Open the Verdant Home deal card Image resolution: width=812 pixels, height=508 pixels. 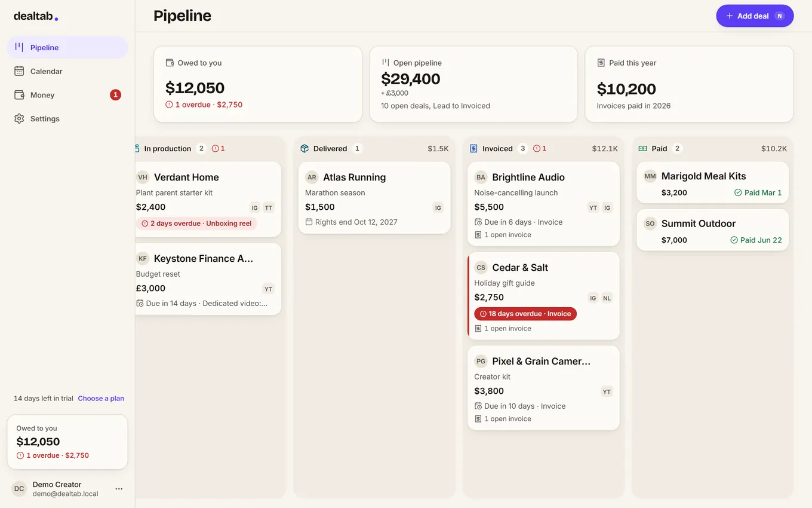(208, 200)
